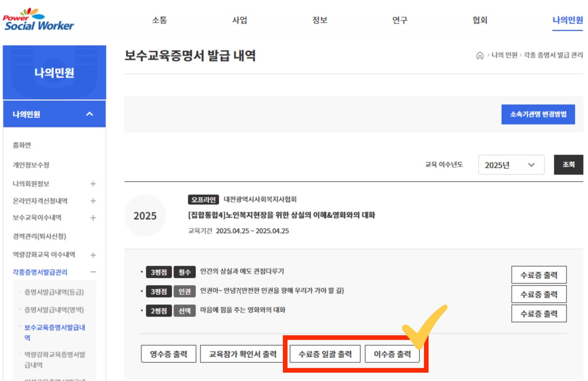Expand 보수교육이수내역 plus icon
The width and height of the screenshot is (588, 381).
(93, 218)
